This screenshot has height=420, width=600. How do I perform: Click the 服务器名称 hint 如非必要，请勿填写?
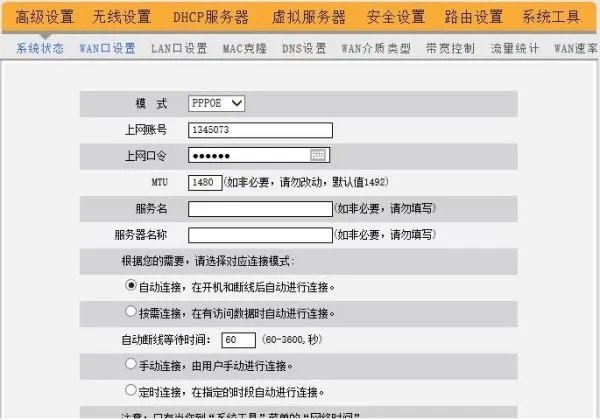click(385, 234)
